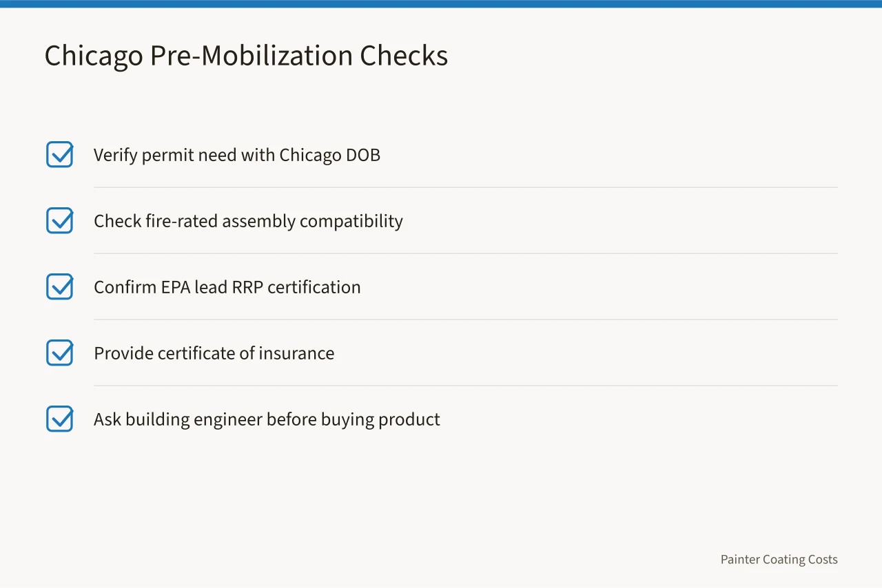Uncheck the fire-rated assembly compatibility checkbox

pos(60,220)
